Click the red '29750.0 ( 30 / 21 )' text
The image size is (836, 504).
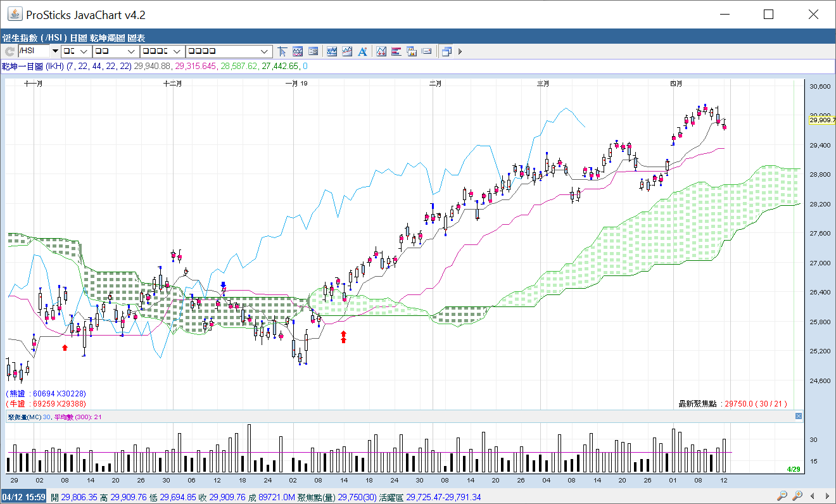pyautogui.click(x=756, y=403)
